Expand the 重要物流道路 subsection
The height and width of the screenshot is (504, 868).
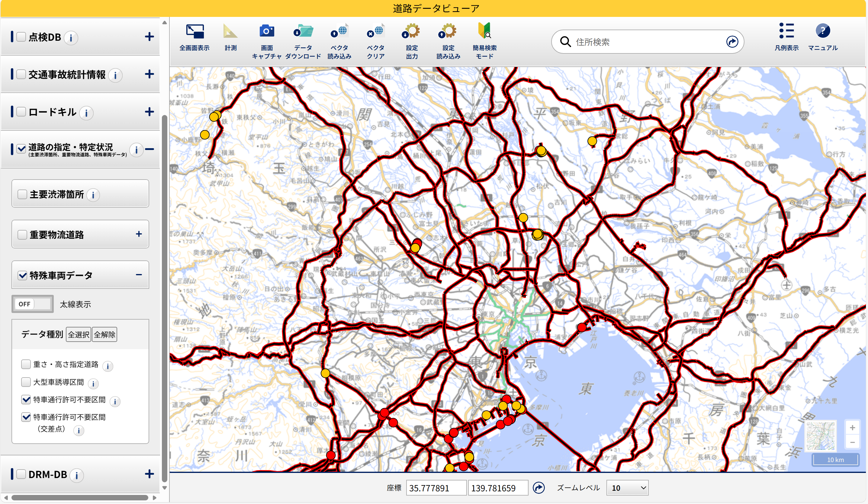pyautogui.click(x=139, y=234)
